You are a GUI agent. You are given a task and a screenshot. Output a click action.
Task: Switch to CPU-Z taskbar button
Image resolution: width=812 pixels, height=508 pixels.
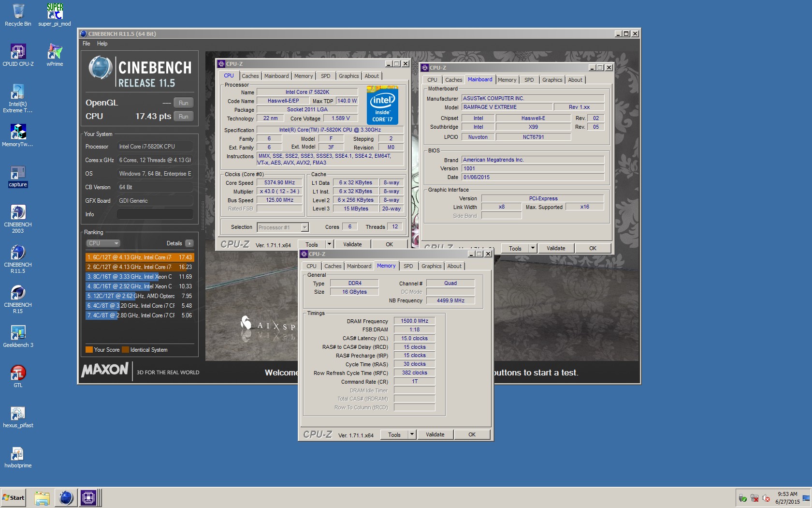coord(89,498)
